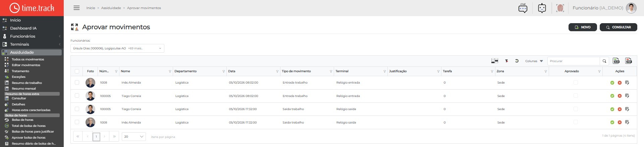Filter the Terminal column
The height and width of the screenshot is (147, 644).
coord(384,71)
